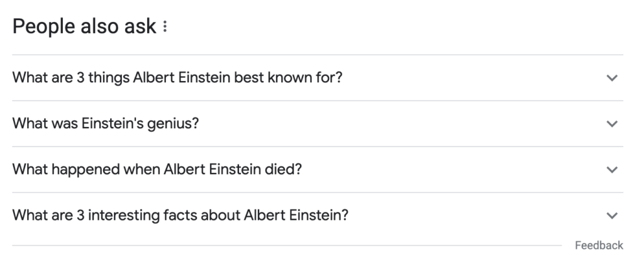Image resolution: width=644 pixels, height=267 pixels.
Task: Expand the 'What was Einstein's genius?' question
Action: tap(106, 124)
